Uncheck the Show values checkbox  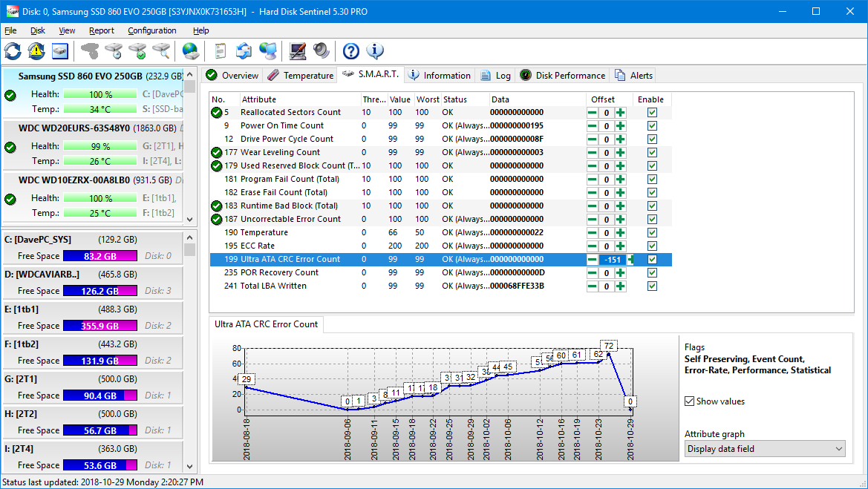pyautogui.click(x=689, y=401)
